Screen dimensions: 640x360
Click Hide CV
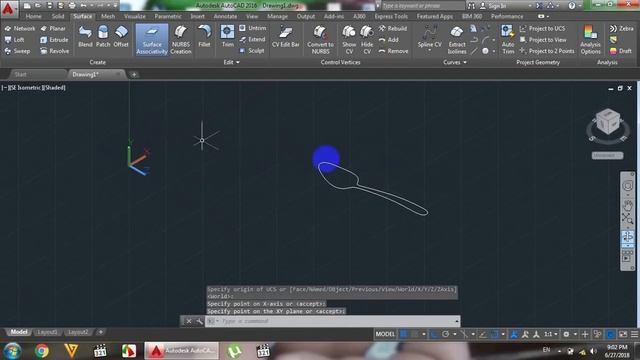click(367, 40)
